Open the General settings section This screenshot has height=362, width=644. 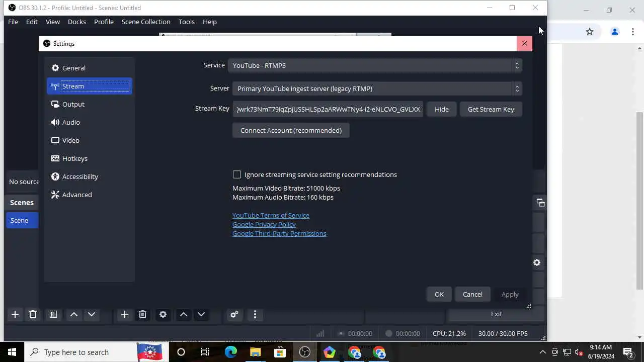pos(89,68)
